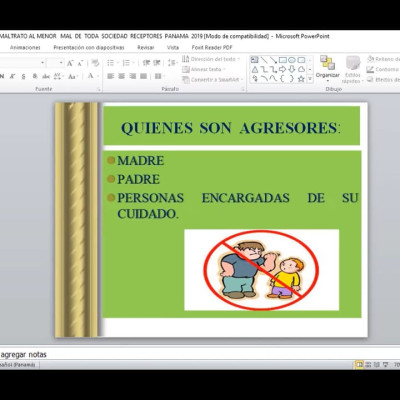Select the right arrow shape

(x=283, y=69)
